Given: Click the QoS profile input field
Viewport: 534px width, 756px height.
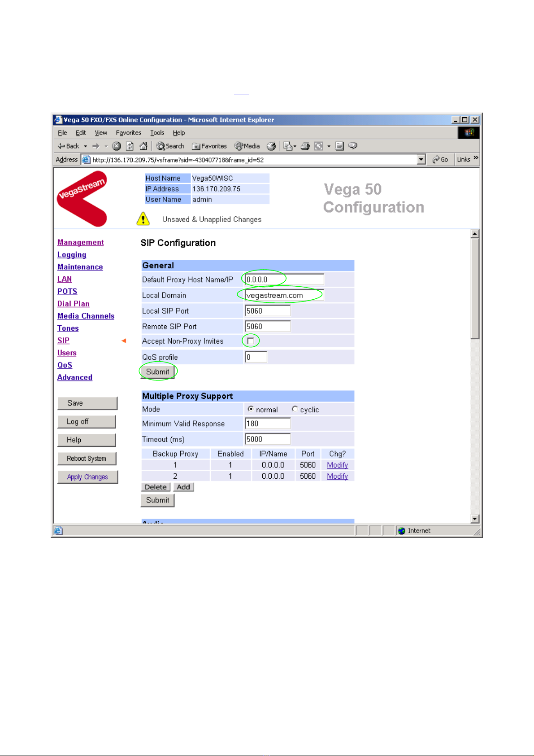Looking at the screenshot, I should tap(256, 357).
